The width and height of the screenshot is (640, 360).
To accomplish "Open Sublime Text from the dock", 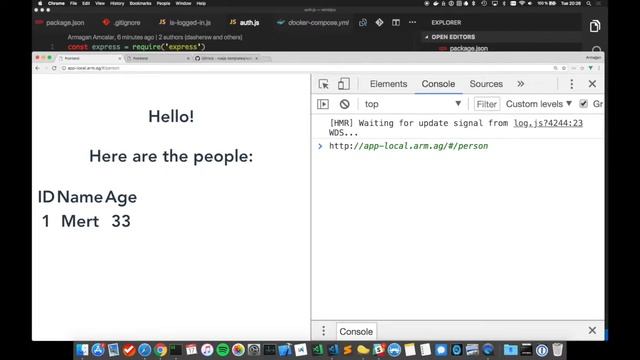I will click(348, 350).
